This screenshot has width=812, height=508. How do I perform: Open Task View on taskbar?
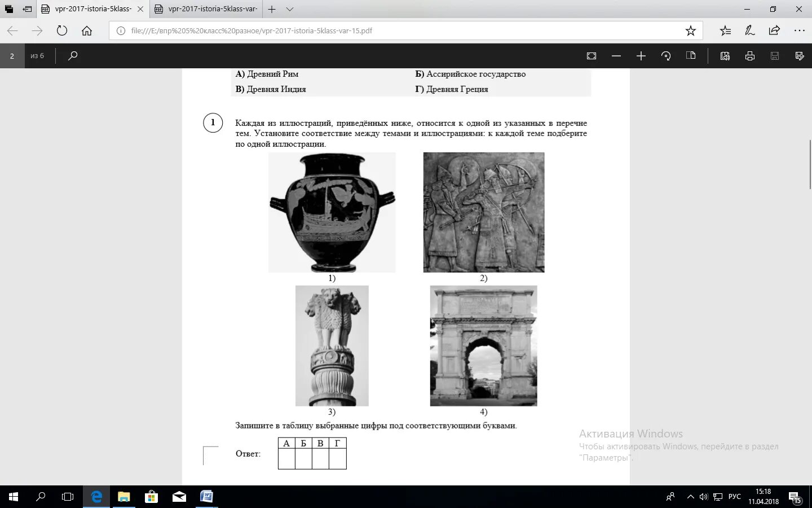tap(68, 497)
